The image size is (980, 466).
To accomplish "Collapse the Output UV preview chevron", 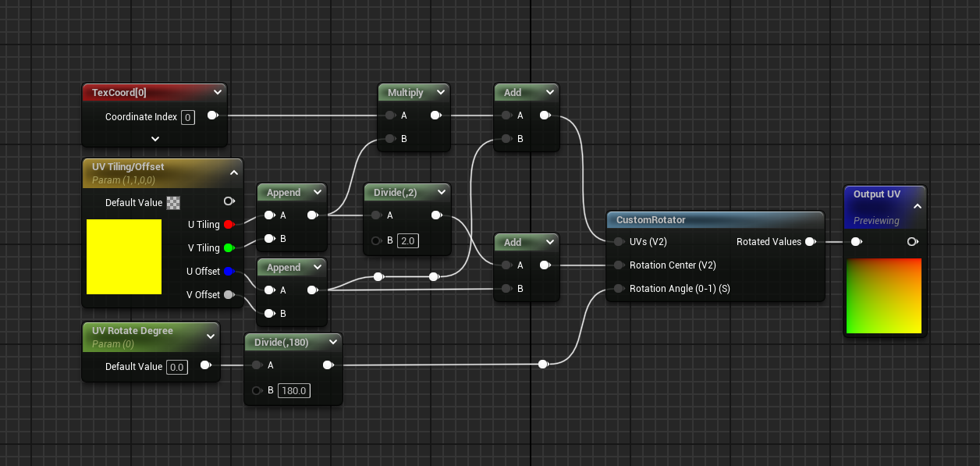I will coord(917,207).
